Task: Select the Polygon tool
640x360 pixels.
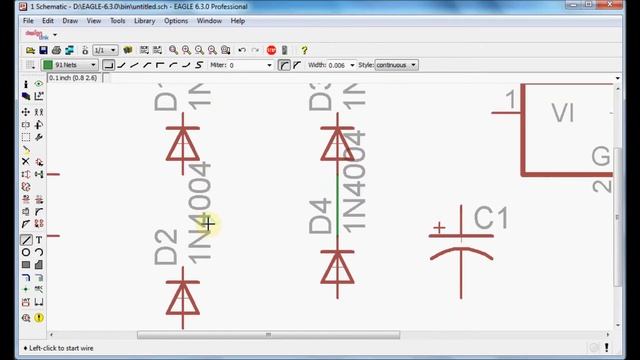Action: point(39,264)
